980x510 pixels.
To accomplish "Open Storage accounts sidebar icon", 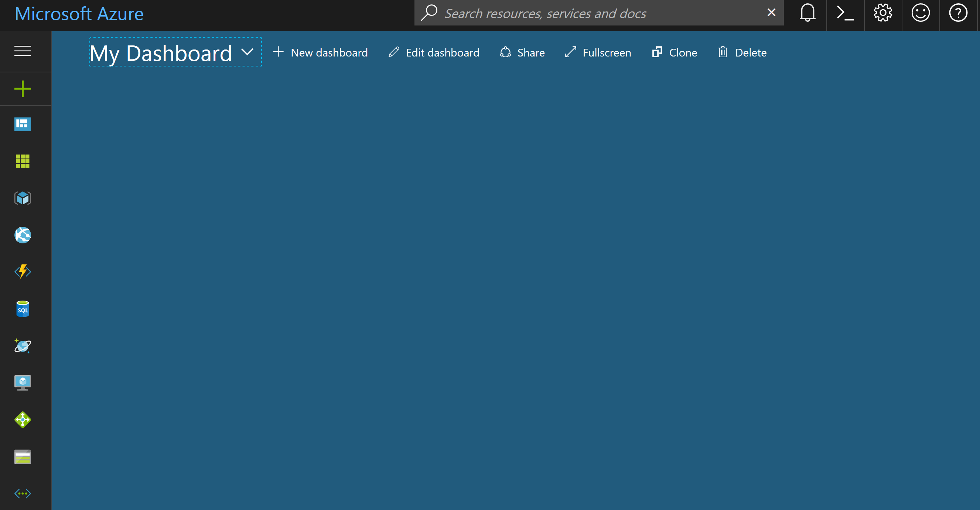I will coord(23,456).
